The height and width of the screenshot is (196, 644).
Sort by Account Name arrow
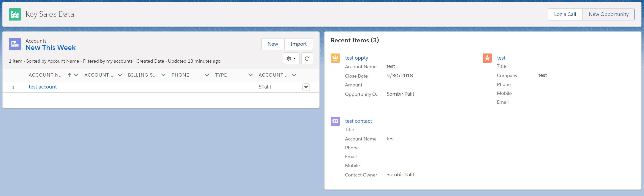(x=70, y=75)
